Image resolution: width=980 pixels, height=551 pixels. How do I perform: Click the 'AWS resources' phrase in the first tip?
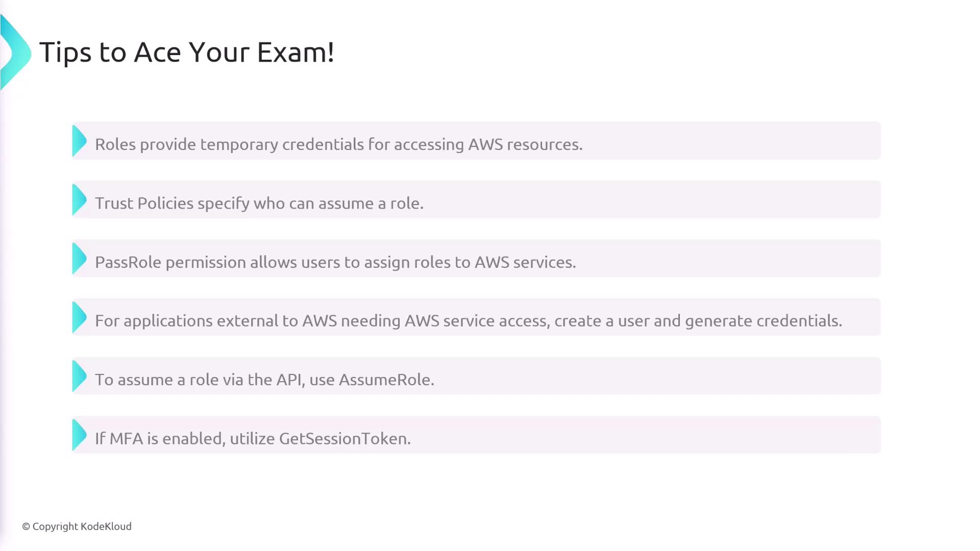click(x=525, y=144)
